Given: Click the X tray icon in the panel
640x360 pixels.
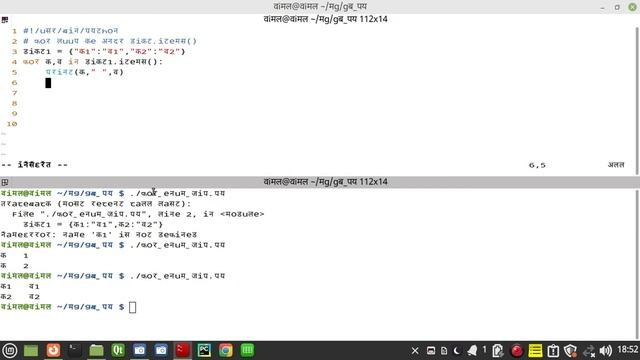Looking at the screenshot, I should (x=415, y=351).
